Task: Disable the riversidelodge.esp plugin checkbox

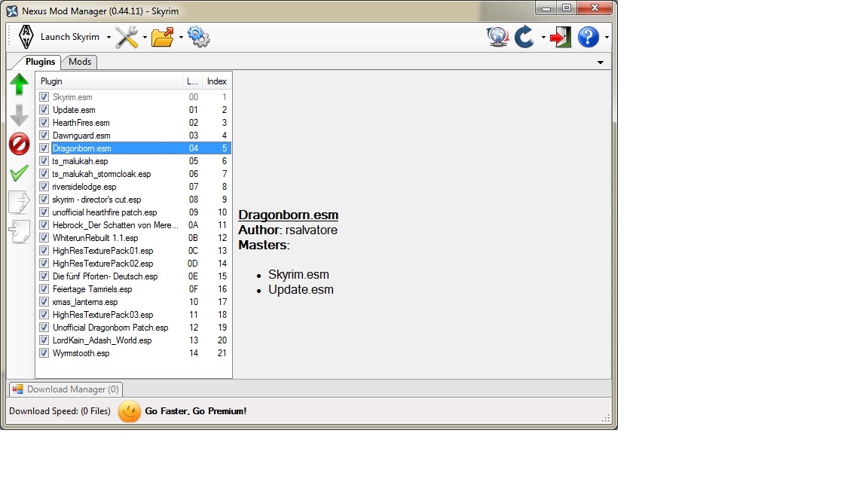Action: click(44, 187)
